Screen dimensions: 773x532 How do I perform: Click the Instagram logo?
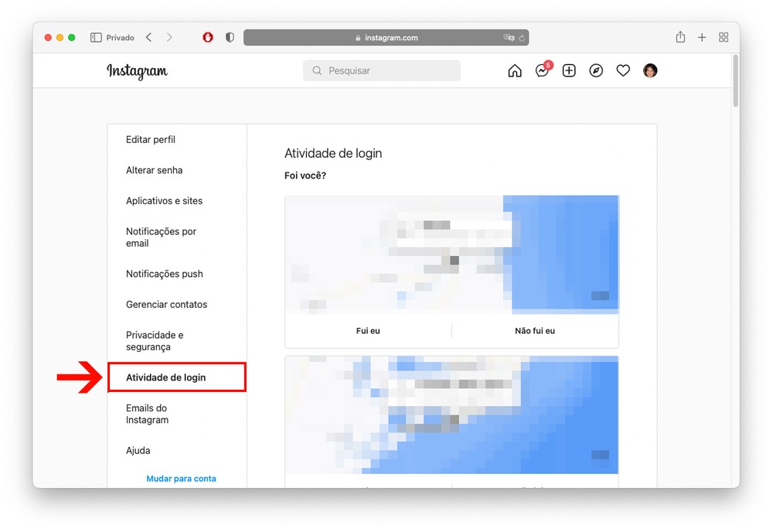point(137,71)
